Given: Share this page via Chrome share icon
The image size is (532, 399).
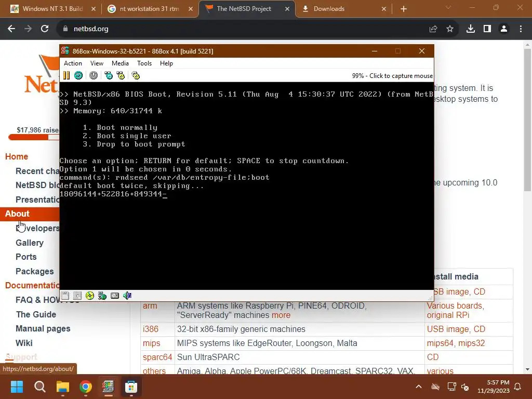Looking at the screenshot, I should (x=433, y=29).
